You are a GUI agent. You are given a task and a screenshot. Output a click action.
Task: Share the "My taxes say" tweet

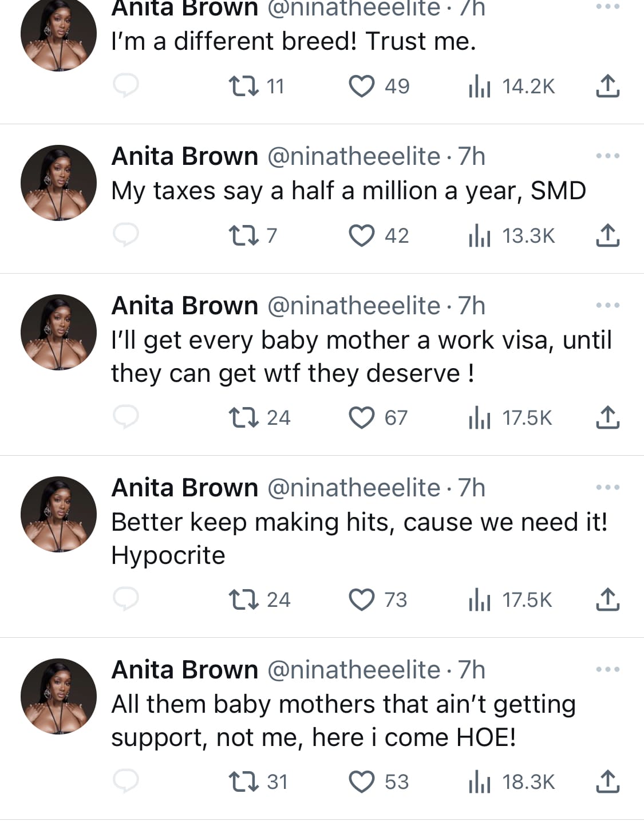[x=607, y=235]
